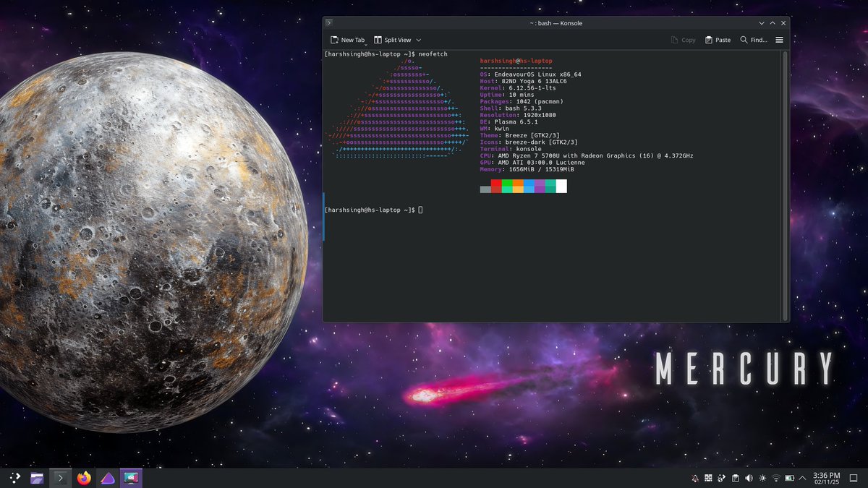Click the "Resolution: 1920x1080" line
868x488 pixels.
click(x=518, y=115)
